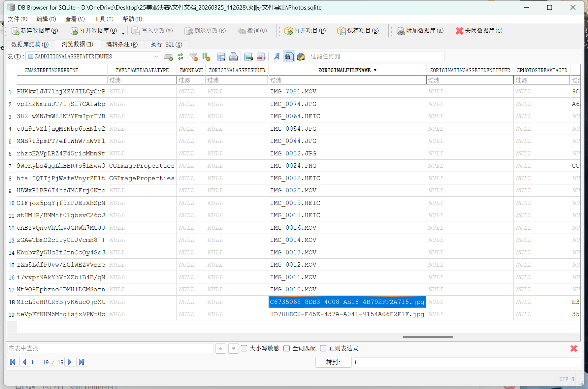Screen dimensions: 588x389
Task: Go to last record navigation button
Action: pyautogui.click(x=82, y=362)
